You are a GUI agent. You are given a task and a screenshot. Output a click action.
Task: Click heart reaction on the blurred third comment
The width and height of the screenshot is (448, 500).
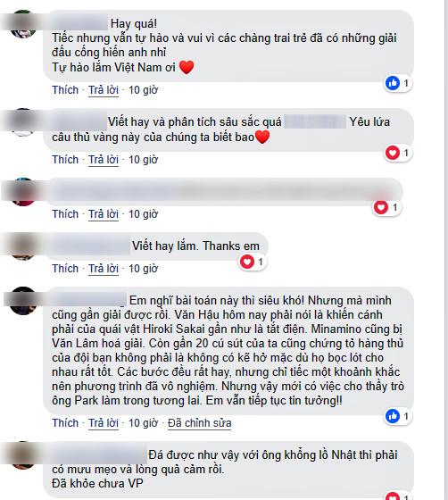pos(381,207)
